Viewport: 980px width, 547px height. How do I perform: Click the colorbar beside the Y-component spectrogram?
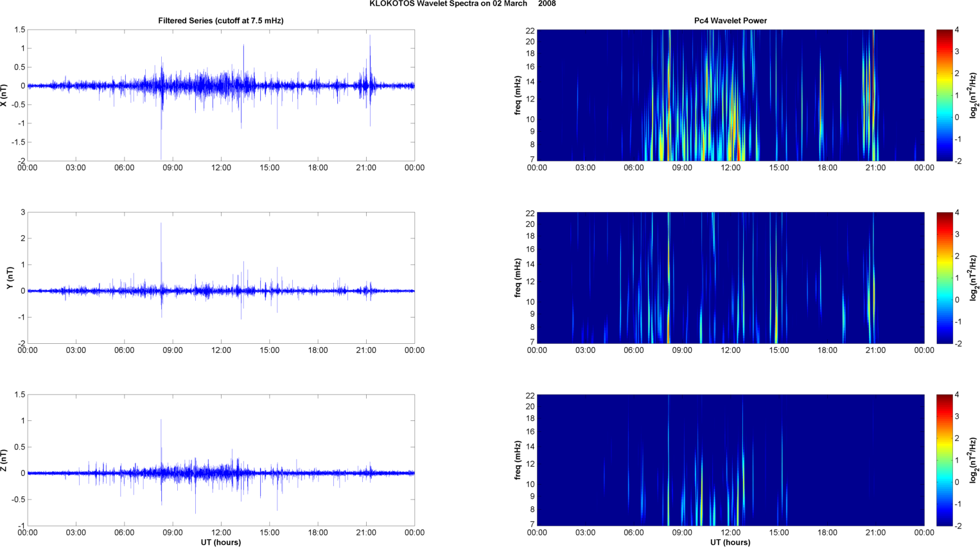(944, 278)
